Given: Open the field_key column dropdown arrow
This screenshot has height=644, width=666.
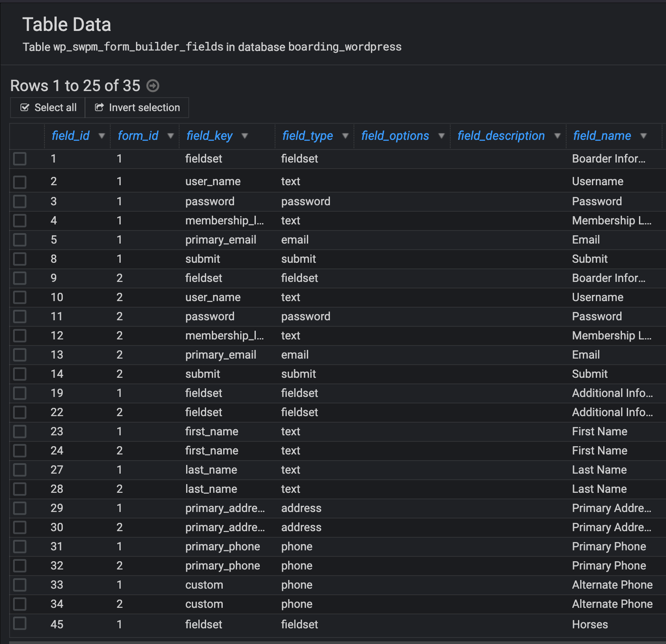Looking at the screenshot, I should [x=245, y=136].
